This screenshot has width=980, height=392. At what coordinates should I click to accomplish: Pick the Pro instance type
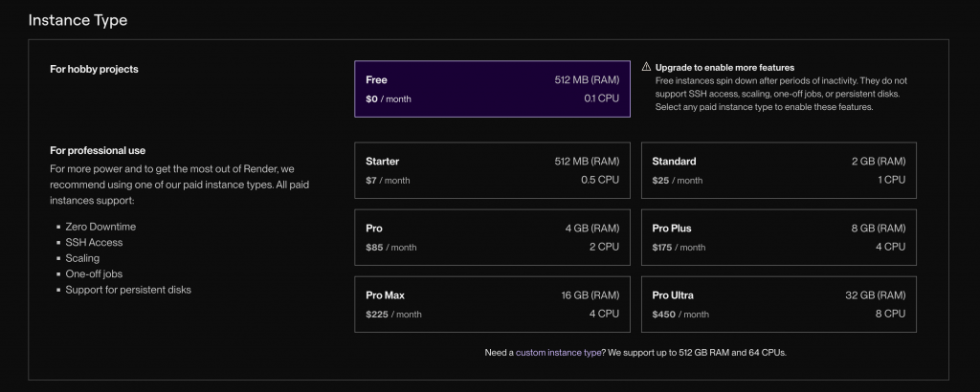(492, 237)
